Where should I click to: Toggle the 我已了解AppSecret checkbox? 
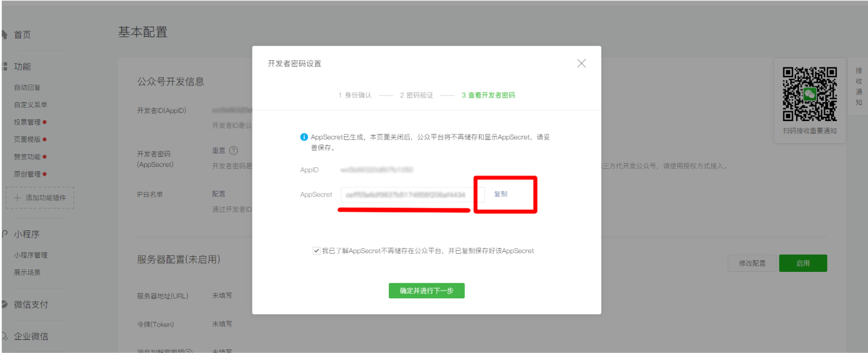pyautogui.click(x=316, y=251)
